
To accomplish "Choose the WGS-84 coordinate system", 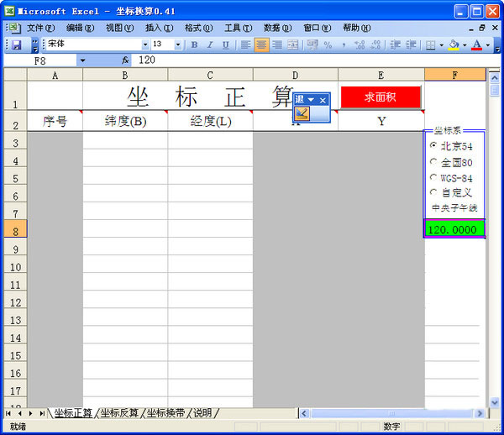I will click(x=433, y=177).
